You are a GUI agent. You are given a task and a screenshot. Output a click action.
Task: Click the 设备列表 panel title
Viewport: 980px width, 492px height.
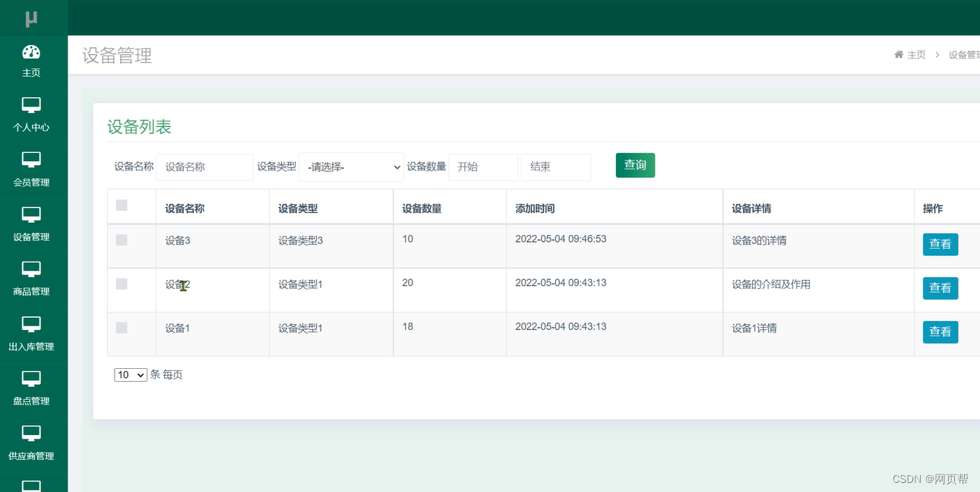(x=139, y=127)
